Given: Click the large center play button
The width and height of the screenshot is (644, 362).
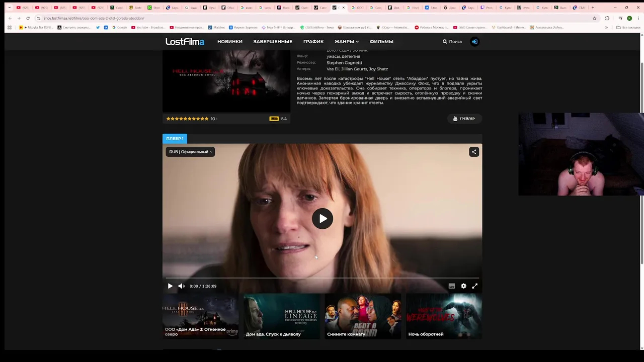Looking at the screenshot, I should 323,219.
